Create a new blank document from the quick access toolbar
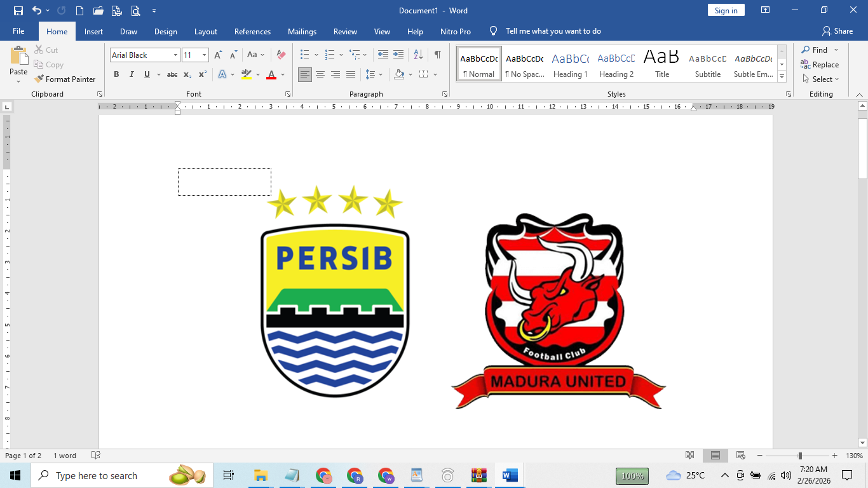The height and width of the screenshot is (488, 868). click(x=79, y=11)
